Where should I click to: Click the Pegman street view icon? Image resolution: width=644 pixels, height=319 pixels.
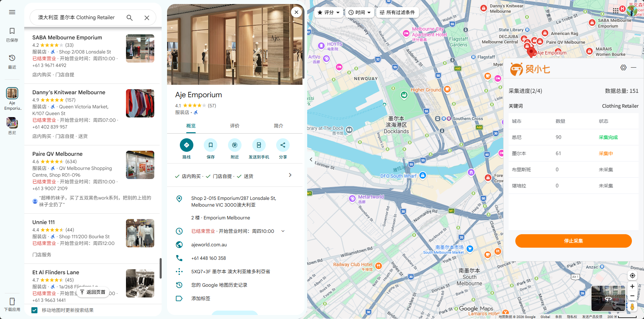coord(633,307)
